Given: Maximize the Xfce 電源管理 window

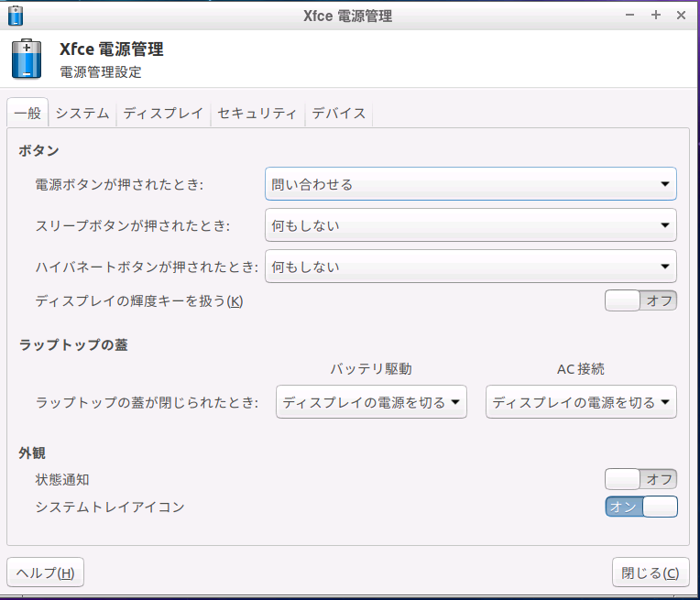Looking at the screenshot, I should point(656,16).
